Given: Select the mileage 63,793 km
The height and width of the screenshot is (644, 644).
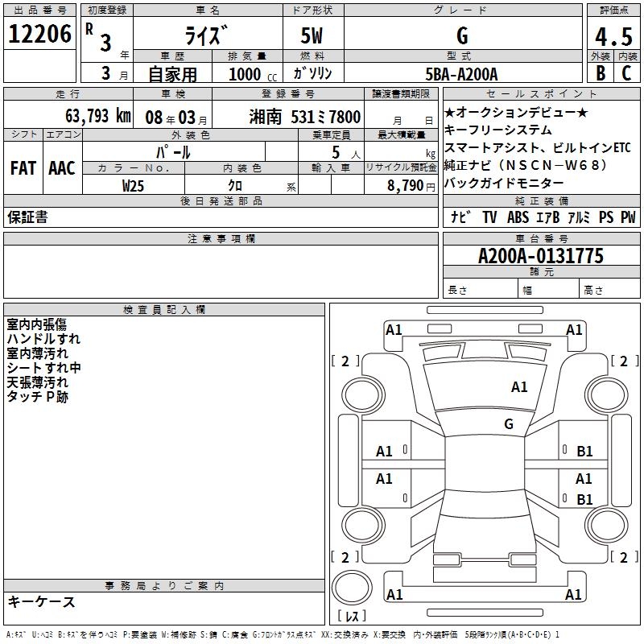Looking at the screenshot, I should click(98, 116).
